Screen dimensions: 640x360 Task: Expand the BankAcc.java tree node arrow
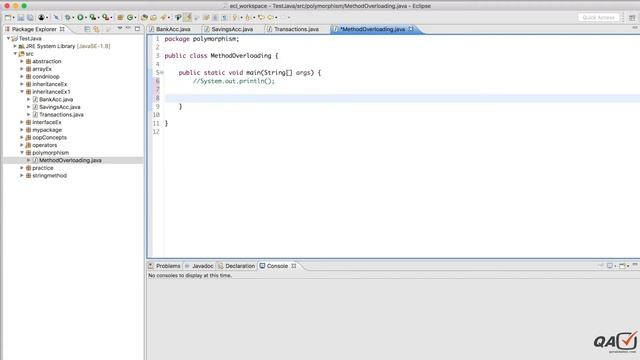pyautogui.click(x=29, y=99)
